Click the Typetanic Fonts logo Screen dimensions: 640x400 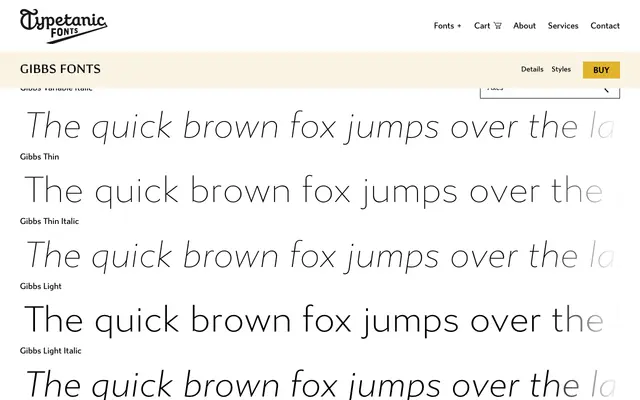tap(63, 26)
